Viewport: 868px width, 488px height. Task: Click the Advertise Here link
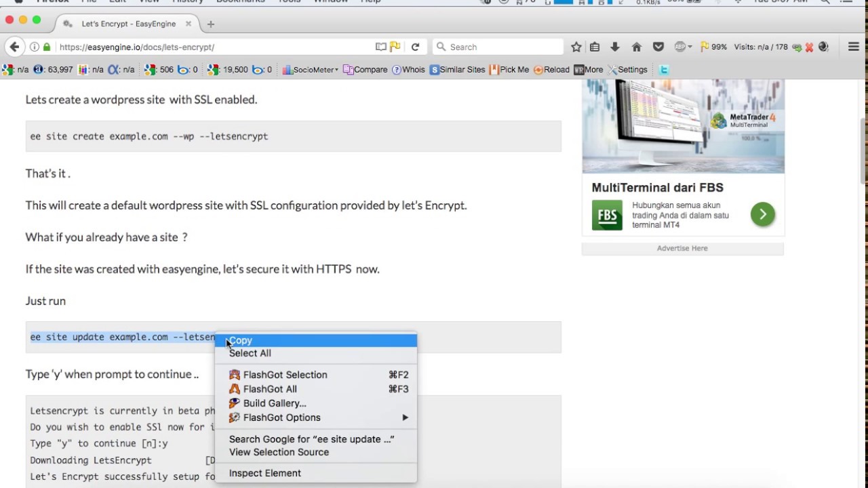click(x=682, y=248)
